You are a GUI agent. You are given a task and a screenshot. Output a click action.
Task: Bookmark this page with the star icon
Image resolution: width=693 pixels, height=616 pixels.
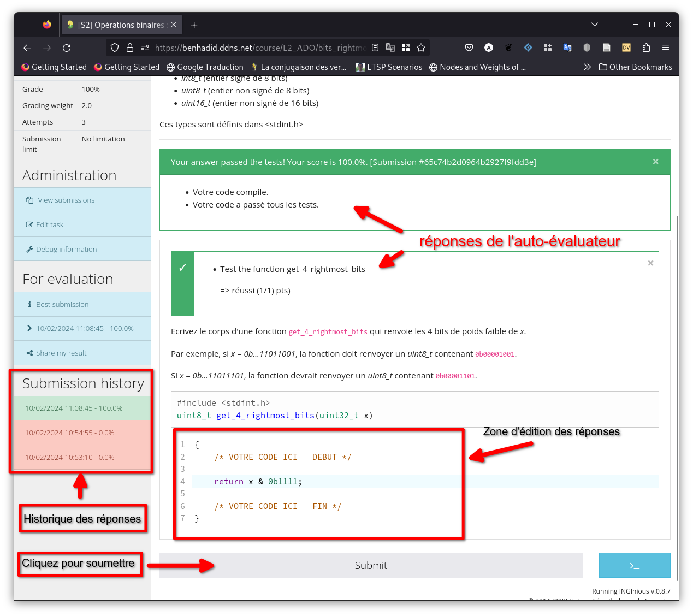point(421,48)
